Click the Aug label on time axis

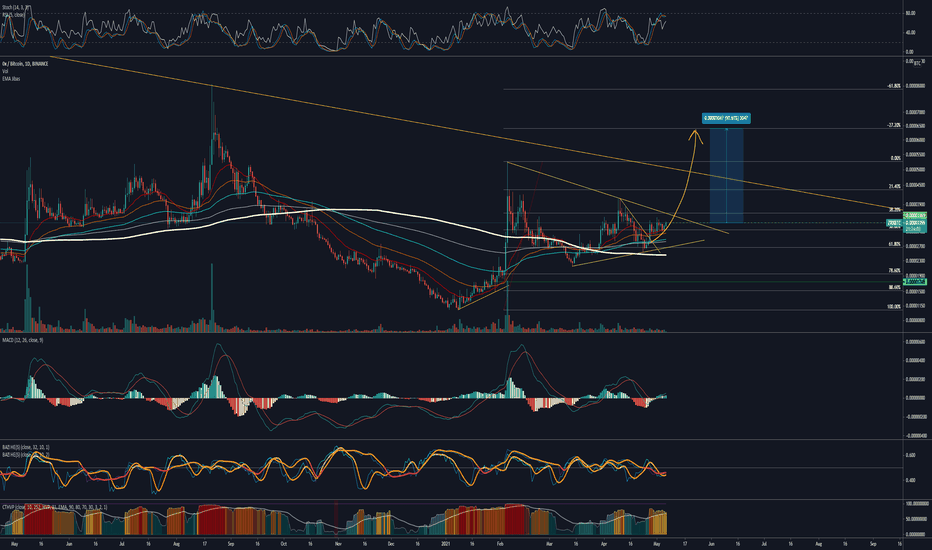coord(176,543)
